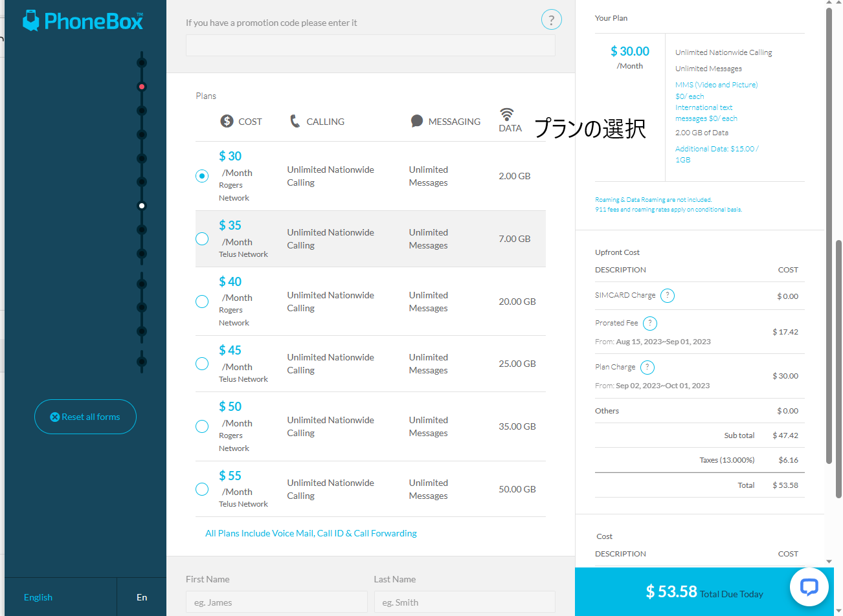Click Prorated Fee question mark icon

tap(650, 323)
